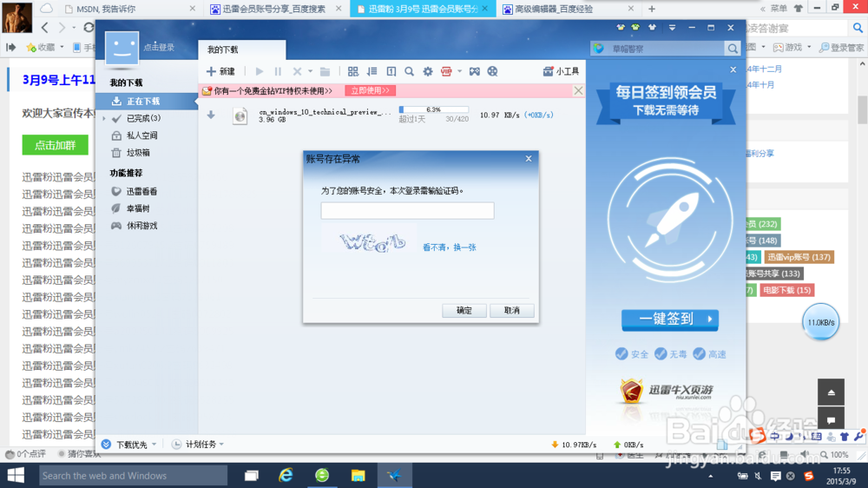Click the sort list icon
This screenshot has width=868, height=488.
point(372,71)
